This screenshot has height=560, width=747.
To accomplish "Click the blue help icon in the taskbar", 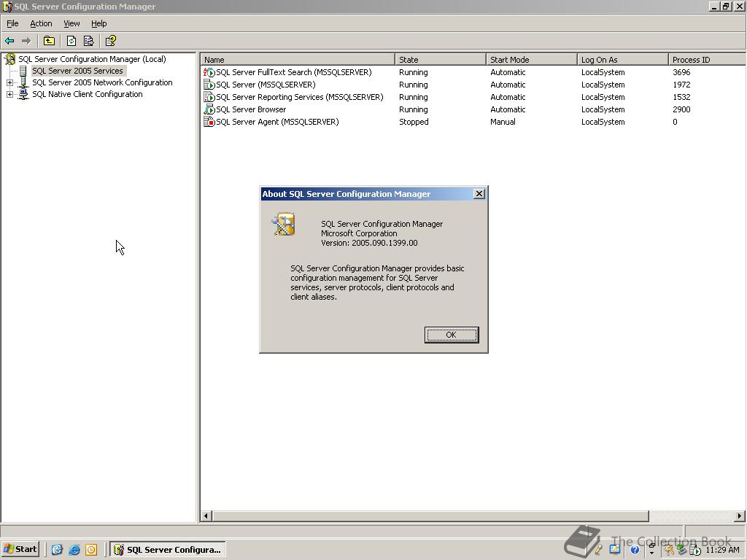I will click(635, 550).
